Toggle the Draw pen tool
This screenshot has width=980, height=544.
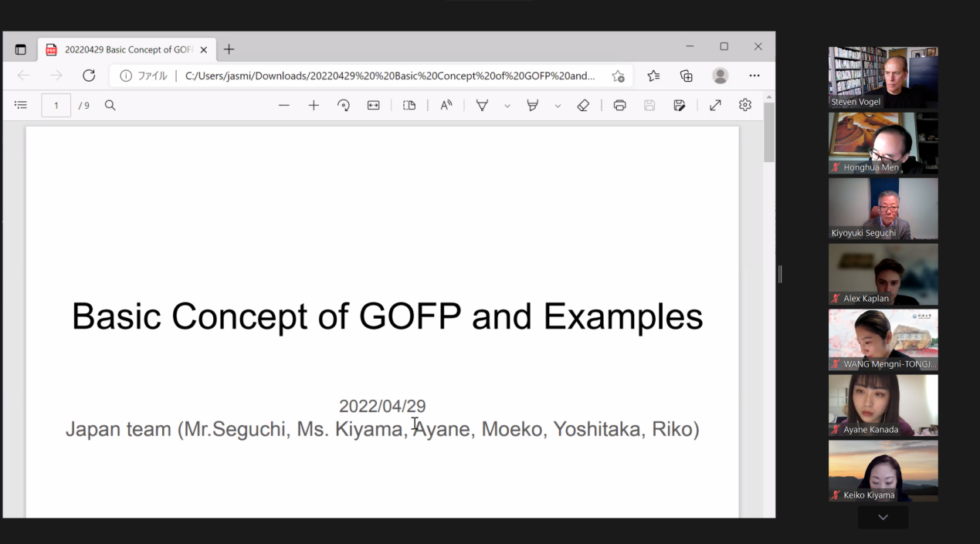click(482, 105)
